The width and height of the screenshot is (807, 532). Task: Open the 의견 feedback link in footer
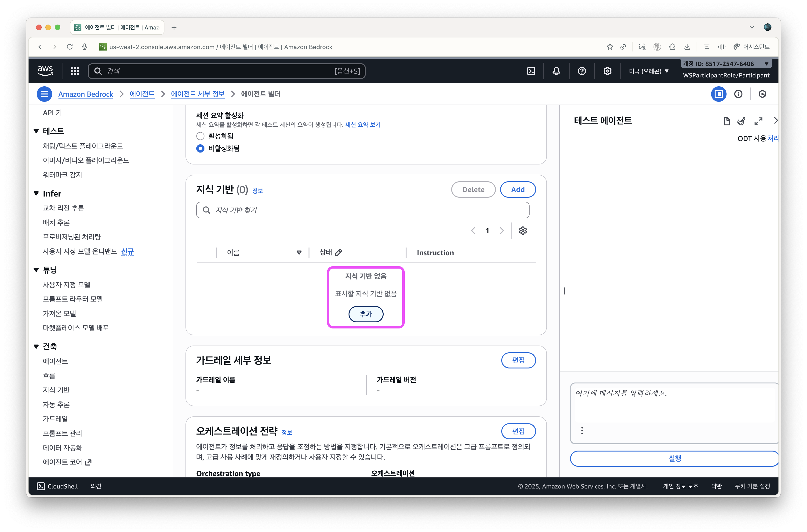click(x=96, y=486)
